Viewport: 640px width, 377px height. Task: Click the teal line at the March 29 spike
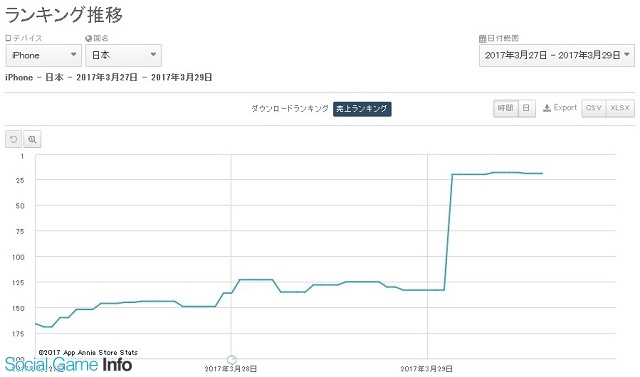pos(448,233)
